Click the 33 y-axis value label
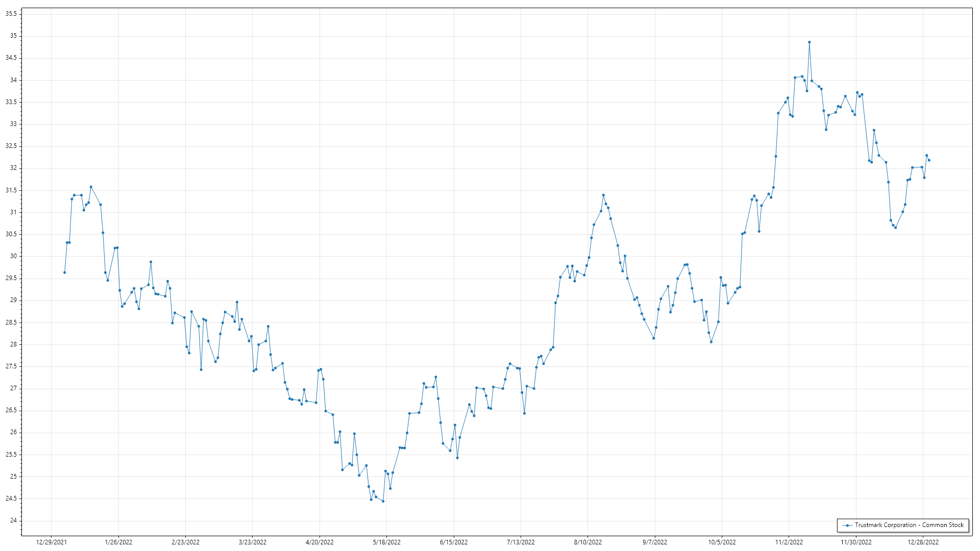This screenshot has height=551, width=980. (x=13, y=124)
